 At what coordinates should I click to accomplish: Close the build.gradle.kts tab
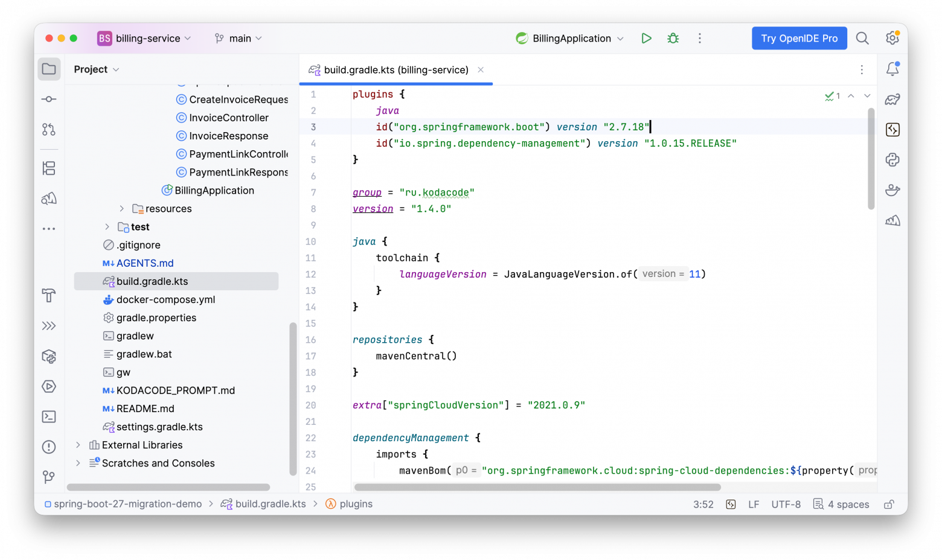(x=481, y=70)
